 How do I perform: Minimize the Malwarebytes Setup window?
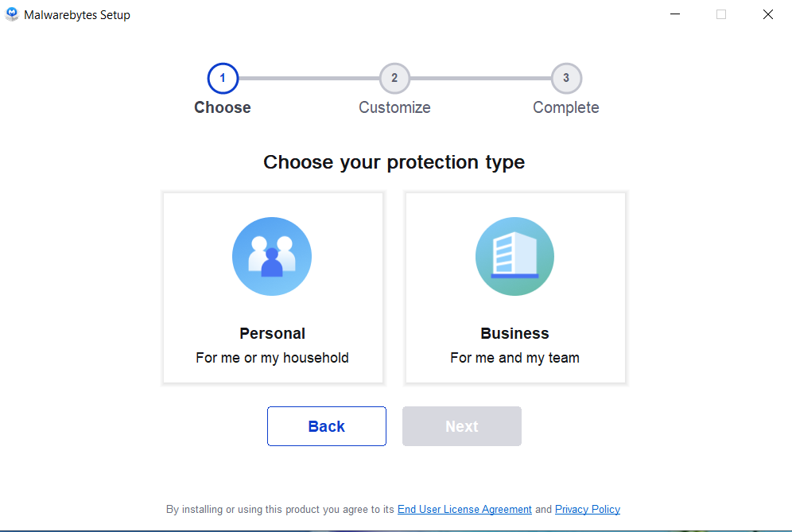pos(675,14)
